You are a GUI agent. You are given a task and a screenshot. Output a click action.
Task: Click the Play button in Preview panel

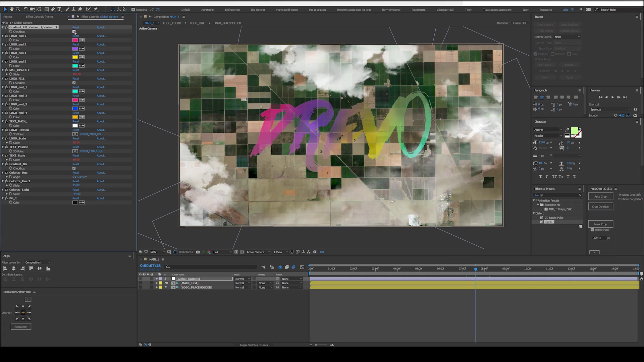(x=612, y=97)
